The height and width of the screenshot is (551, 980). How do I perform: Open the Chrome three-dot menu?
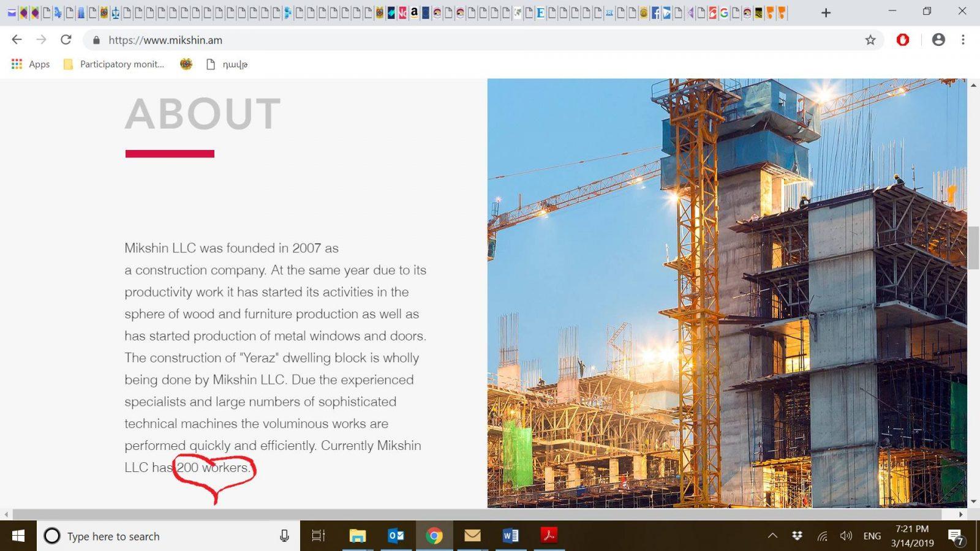pyautogui.click(x=963, y=40)
